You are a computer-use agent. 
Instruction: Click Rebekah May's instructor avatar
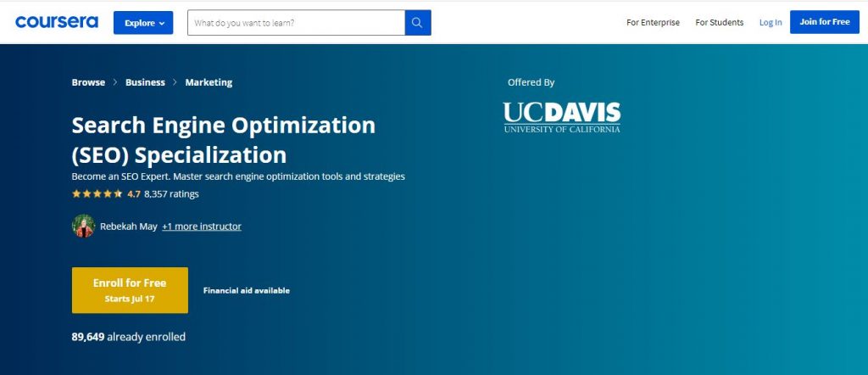[84, 227]
